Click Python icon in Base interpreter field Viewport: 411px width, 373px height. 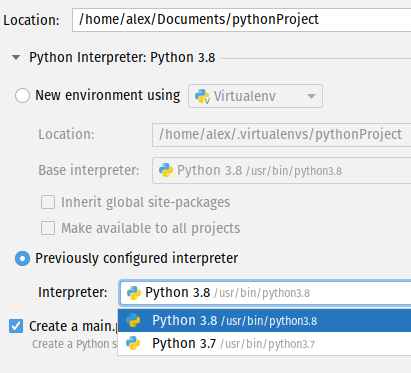coord(166,170)
